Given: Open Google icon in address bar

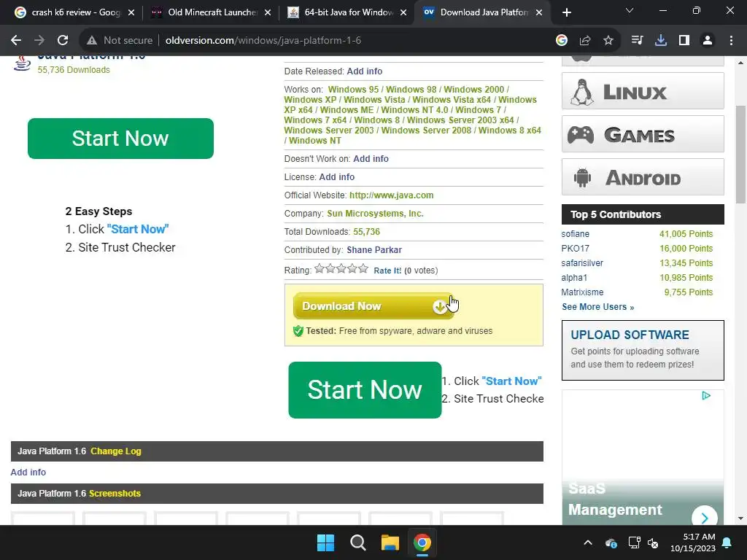Looking at the screenshot, I should 562,41.
